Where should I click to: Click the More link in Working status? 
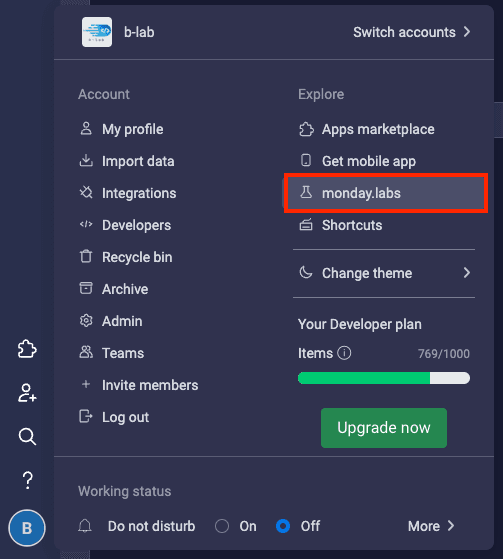pyautogui.click(x=424, y=526)
